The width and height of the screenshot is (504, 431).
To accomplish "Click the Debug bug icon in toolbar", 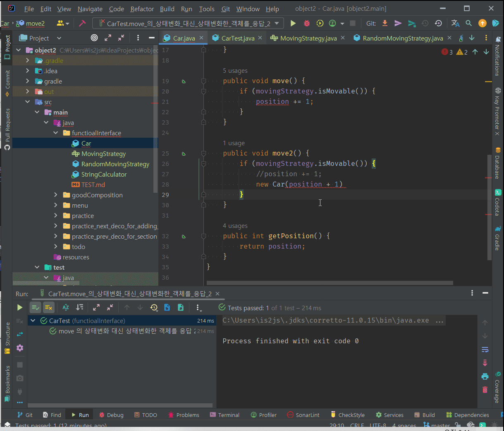I will [x=306, y=23].
